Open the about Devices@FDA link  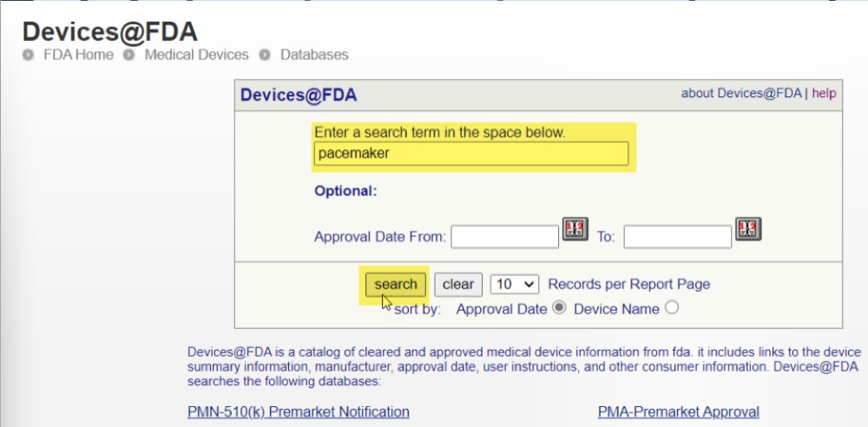pyautogui.click(x=741, y=93)
